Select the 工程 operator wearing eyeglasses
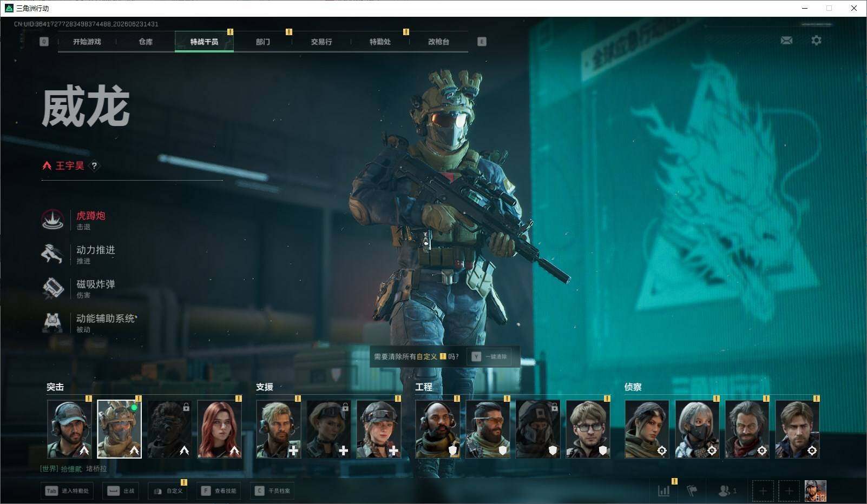867x504 pixels. coord(588,429)
